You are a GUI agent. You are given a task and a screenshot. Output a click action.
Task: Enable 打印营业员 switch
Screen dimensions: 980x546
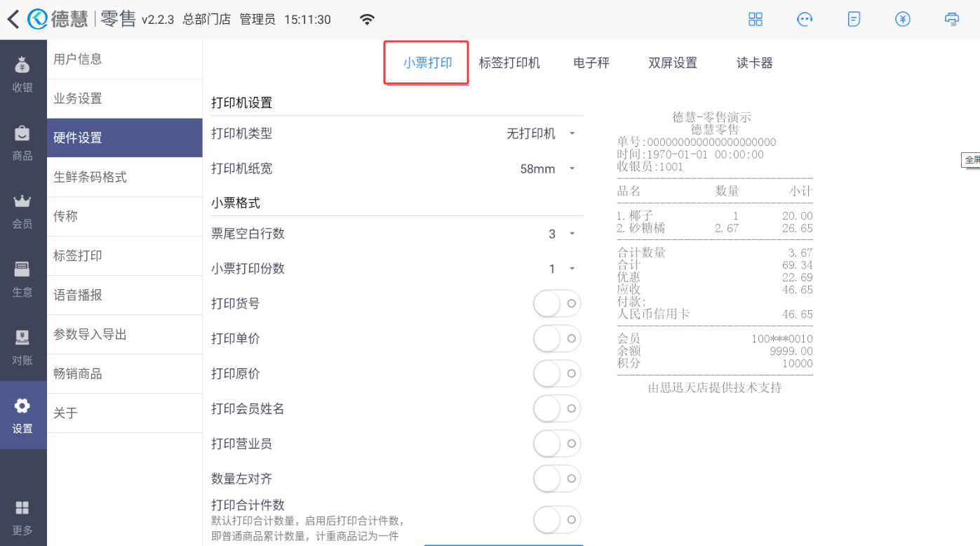pyautogui.click(x=557, y=444)
